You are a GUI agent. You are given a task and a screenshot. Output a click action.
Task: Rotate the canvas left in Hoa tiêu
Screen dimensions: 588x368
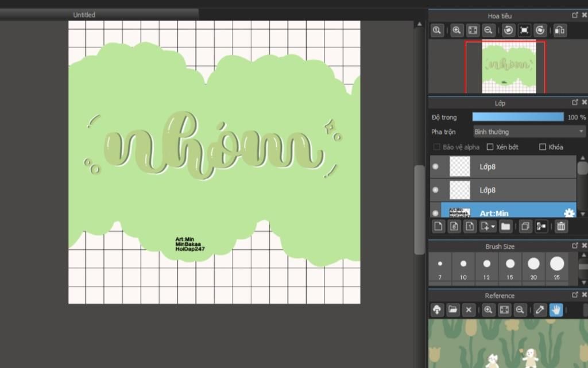509,30
